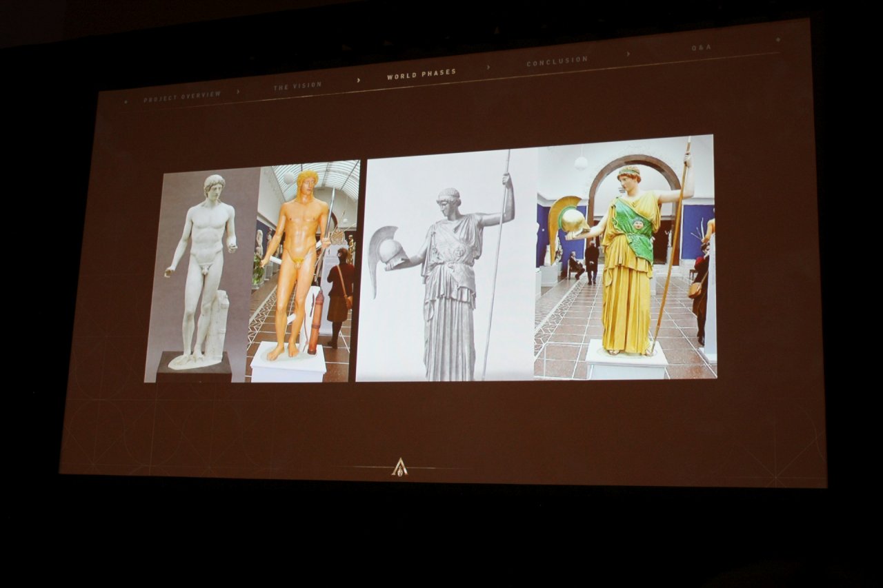Click the arrow after WORLD PHASES

(488, 68)
